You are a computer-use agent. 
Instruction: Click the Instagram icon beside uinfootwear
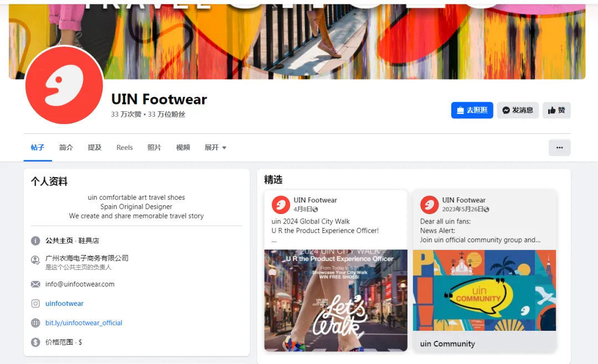coord(35,303)
